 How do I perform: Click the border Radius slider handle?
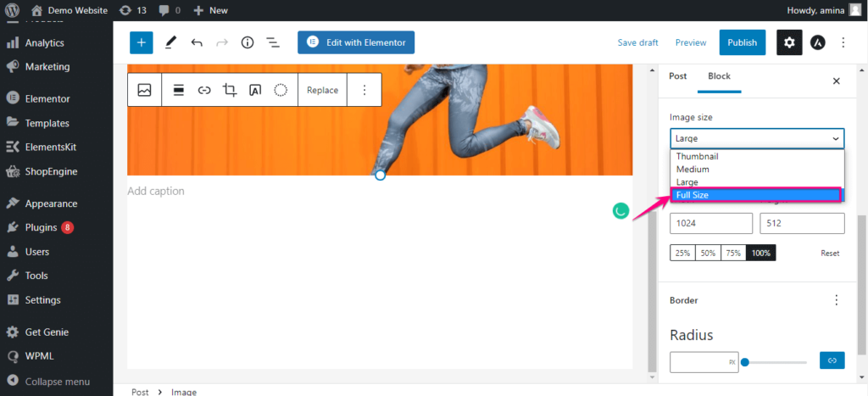(745, 362)
